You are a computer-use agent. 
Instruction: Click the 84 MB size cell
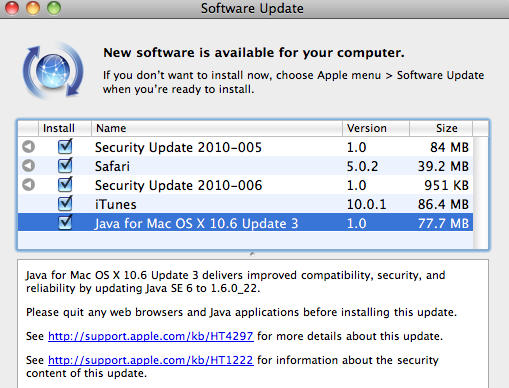(449, 147)
